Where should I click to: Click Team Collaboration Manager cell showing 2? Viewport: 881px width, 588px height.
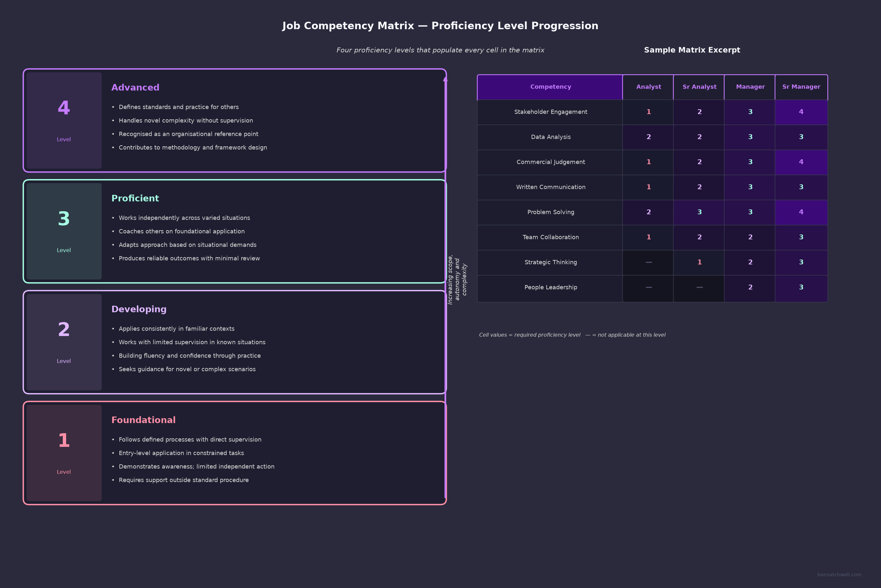pos(750,238)
